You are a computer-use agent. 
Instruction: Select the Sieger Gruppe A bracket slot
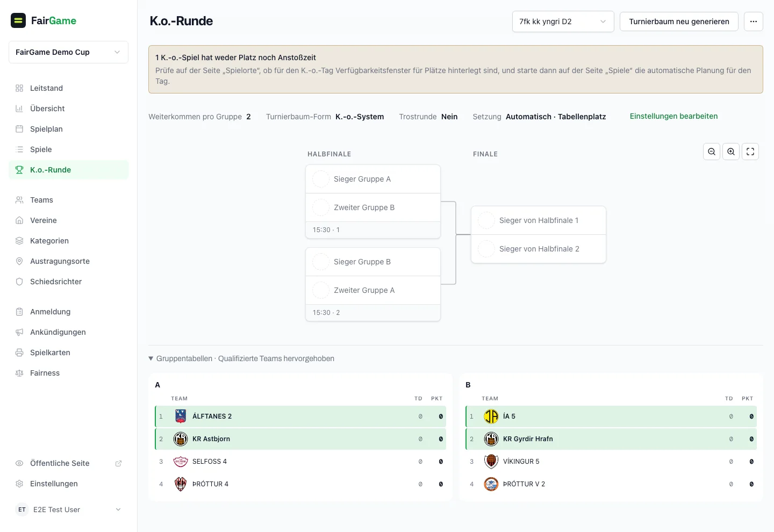tap(373, 179)
